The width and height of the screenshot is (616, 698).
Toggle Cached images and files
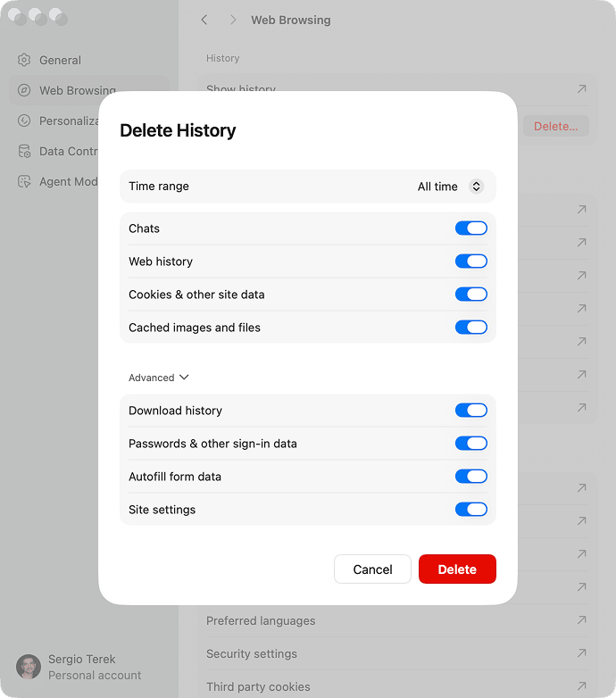tap(470, 328)
